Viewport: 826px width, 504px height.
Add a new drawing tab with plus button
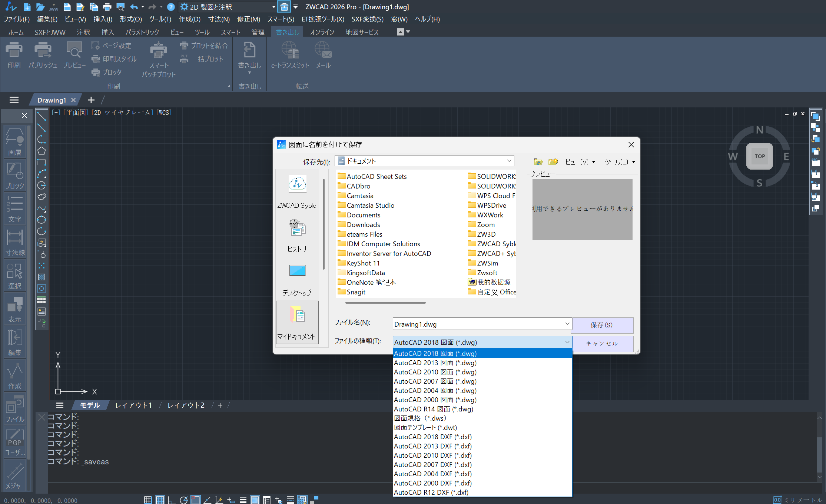(x=91, y=100)
